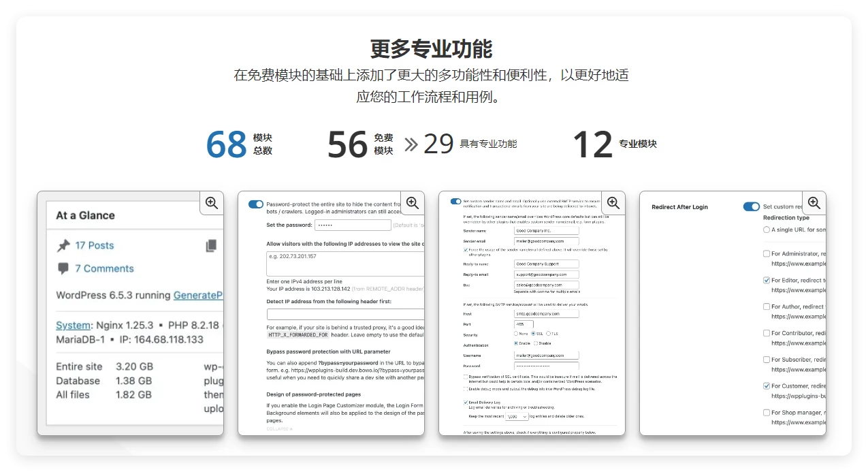Check the For Administrator redirect checkbox
This screenshot has height=472, width=868.
point(765,253)
